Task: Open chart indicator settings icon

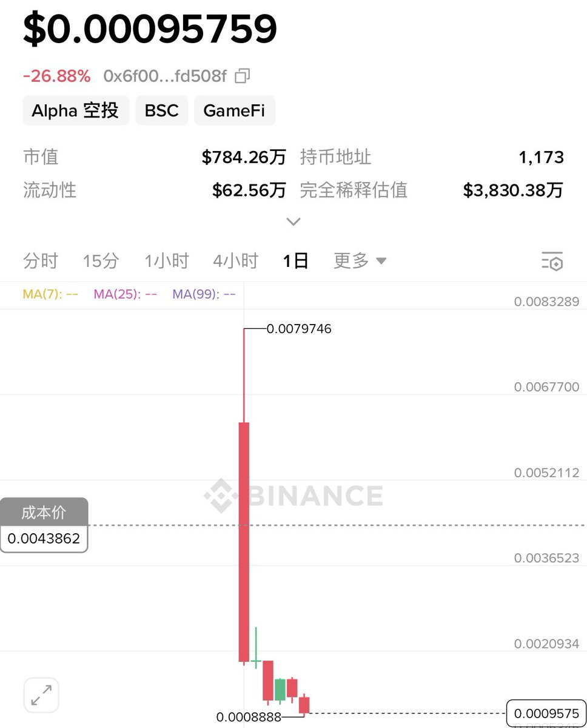Action: pyautogui.click(x=552, y=261)
